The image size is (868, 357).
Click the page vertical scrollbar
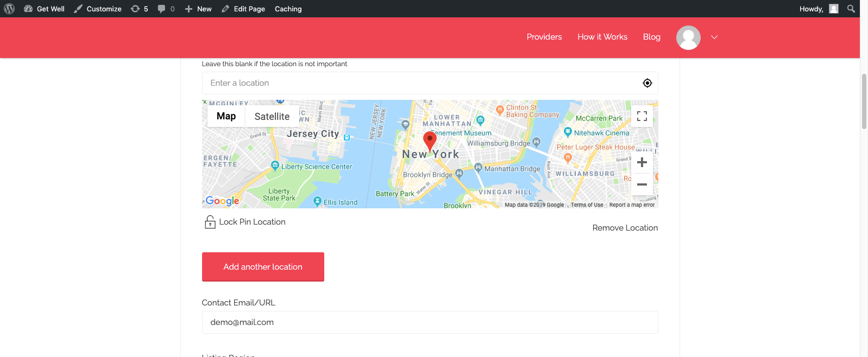tap(864, 102)
